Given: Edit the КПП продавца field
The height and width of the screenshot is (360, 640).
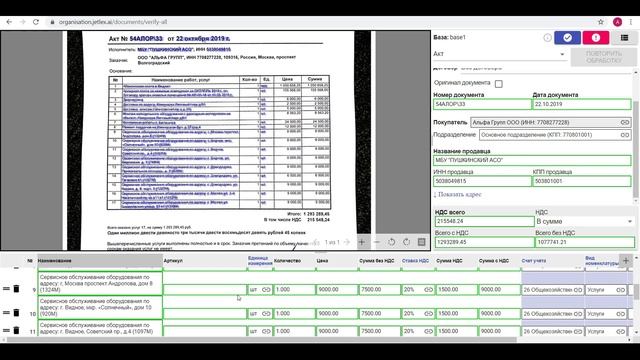Looking at the screenshot, I should 582,181.
